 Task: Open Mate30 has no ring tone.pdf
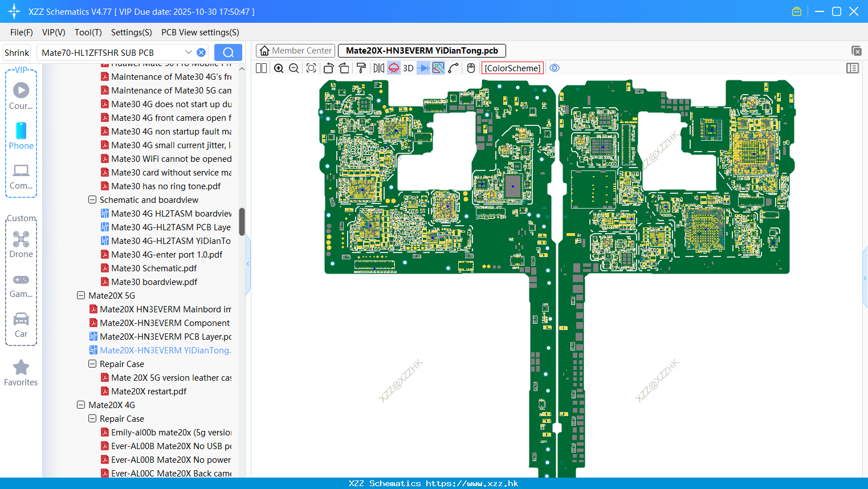pyautogui.click(x=161, y=186)
